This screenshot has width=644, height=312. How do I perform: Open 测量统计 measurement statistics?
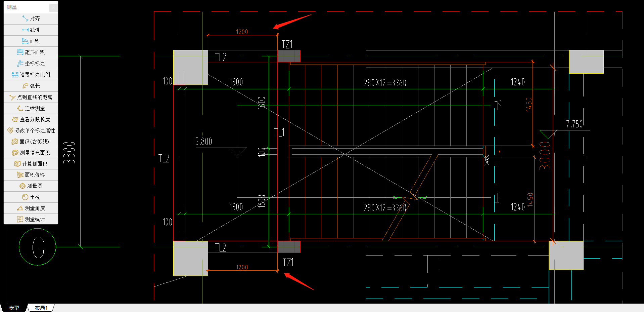point(31,219)
